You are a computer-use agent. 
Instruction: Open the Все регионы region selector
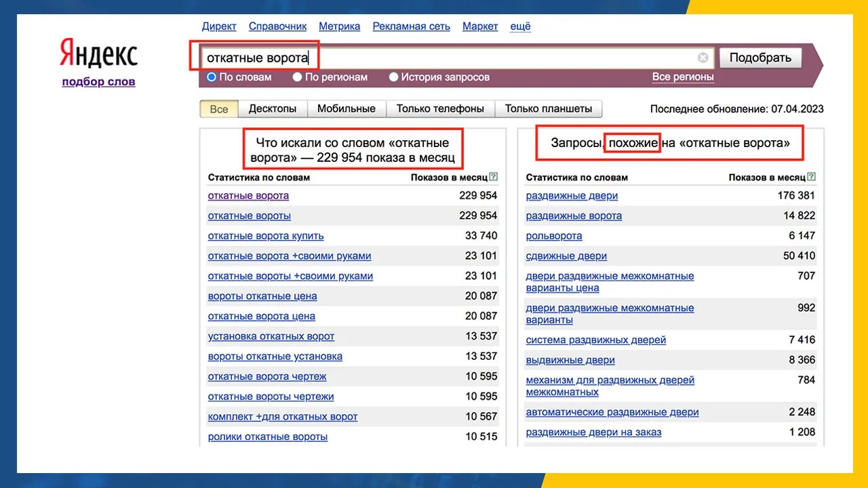click(683, 77)
